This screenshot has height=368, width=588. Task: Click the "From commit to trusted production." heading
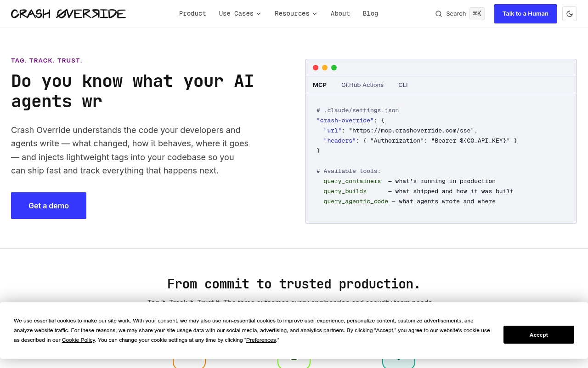click(294, 284)
